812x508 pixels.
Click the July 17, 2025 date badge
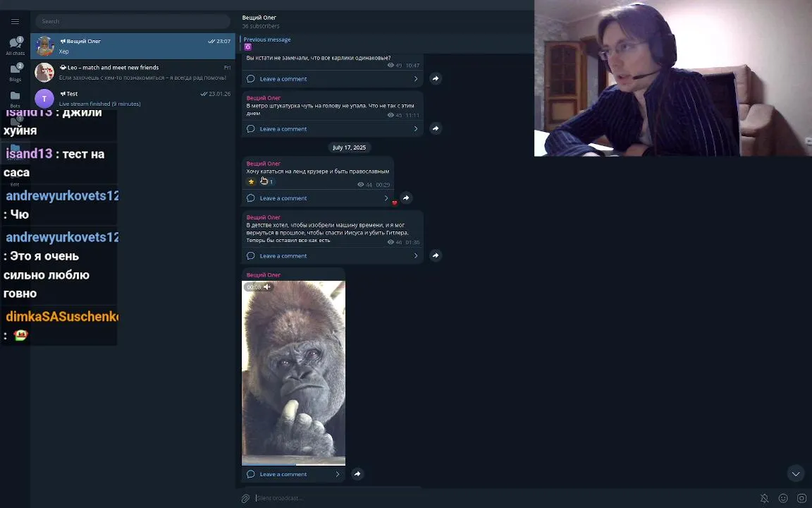(349, 147)
